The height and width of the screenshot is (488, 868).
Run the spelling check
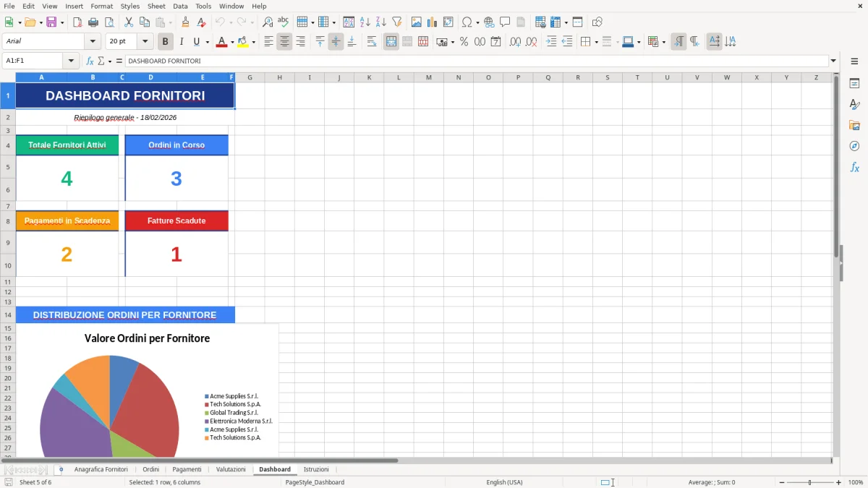[x=284, y=22]
